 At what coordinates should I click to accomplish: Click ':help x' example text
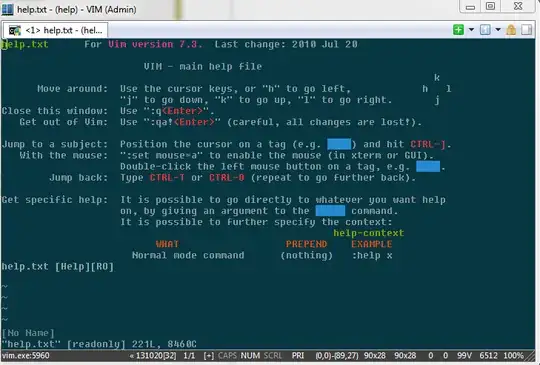(372, 256)
